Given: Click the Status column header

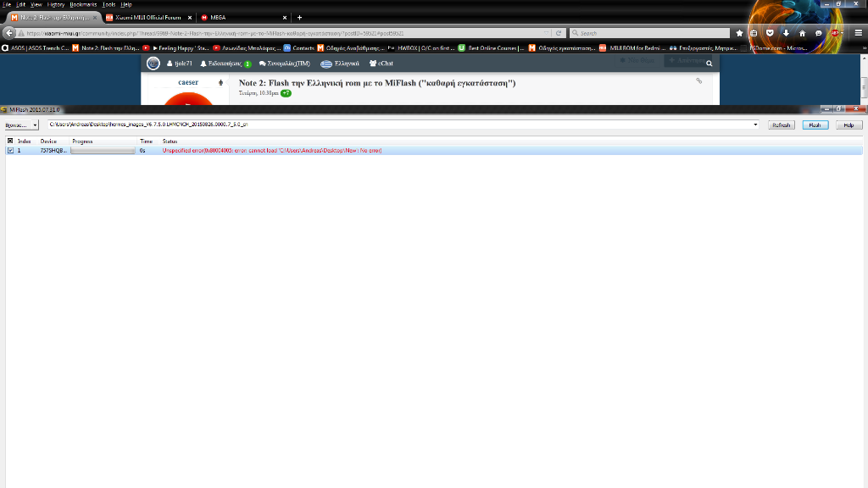Looking at the screenshot, I should point(170,141).
